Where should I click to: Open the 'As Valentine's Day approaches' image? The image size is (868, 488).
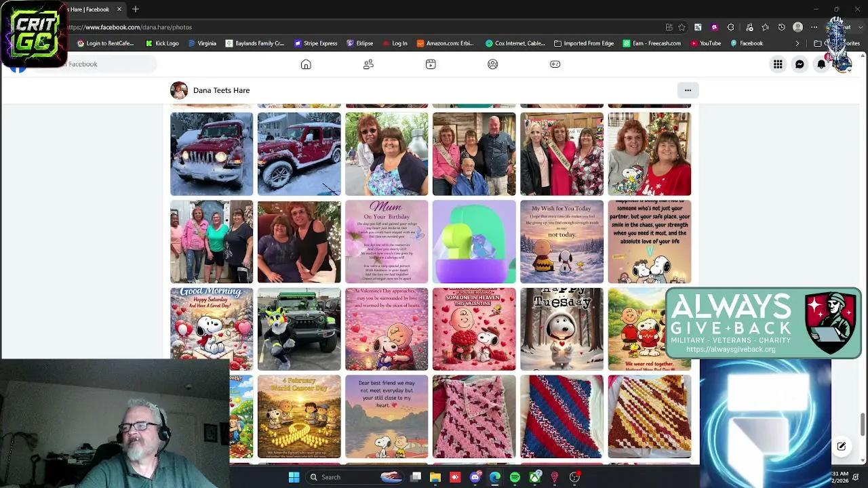tap(387, 329)
